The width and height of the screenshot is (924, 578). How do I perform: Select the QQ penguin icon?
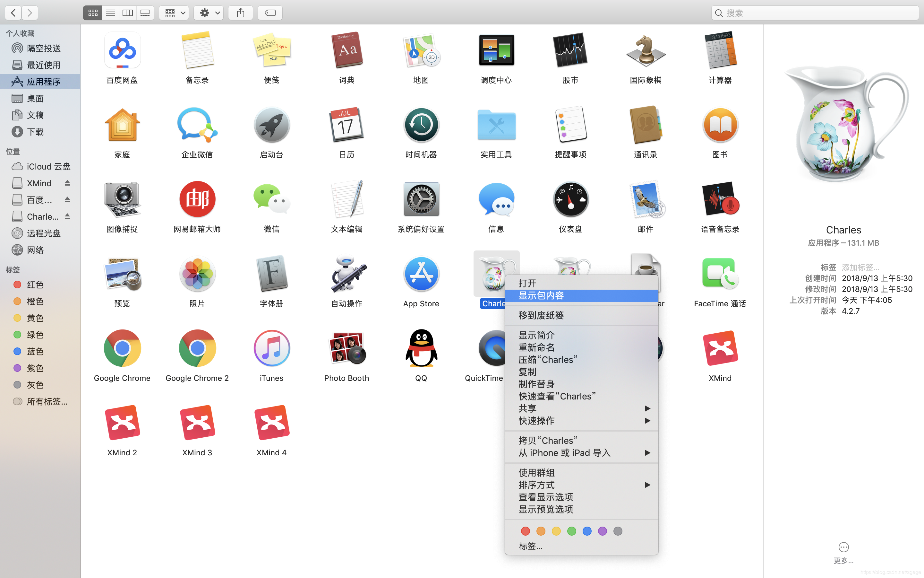[x=421, y=348]
